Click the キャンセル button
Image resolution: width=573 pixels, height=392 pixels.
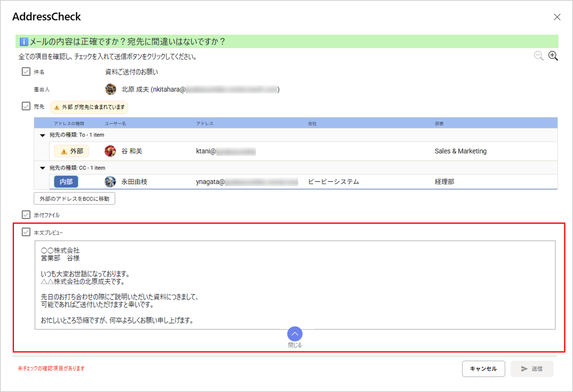483,369
